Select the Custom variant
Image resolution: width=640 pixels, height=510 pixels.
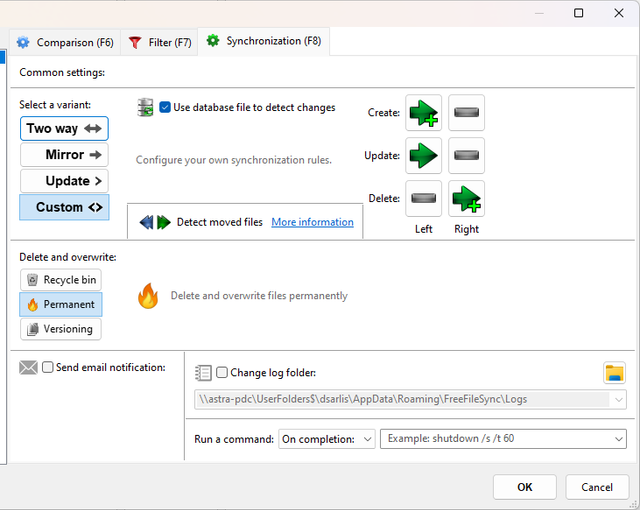coord(64,207)
